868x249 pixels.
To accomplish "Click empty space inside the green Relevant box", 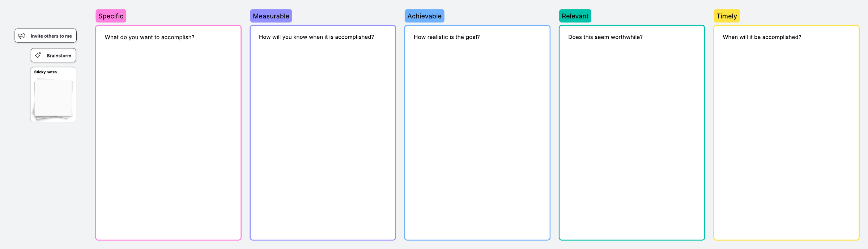I will [632, 145].
